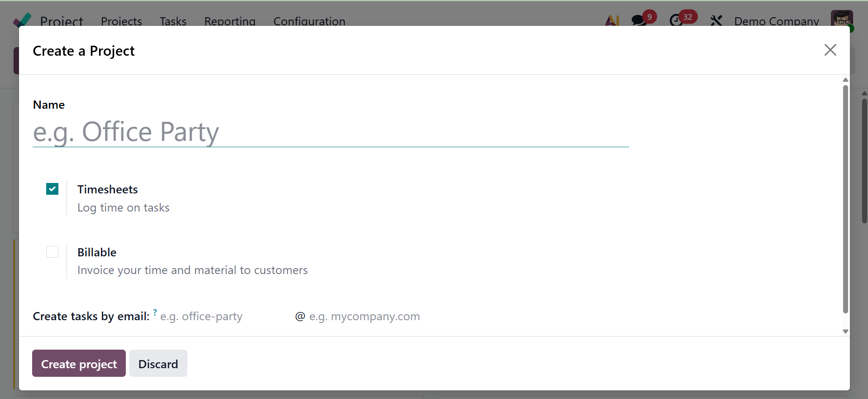Enable the Billable checkbox

click(52, 252)
